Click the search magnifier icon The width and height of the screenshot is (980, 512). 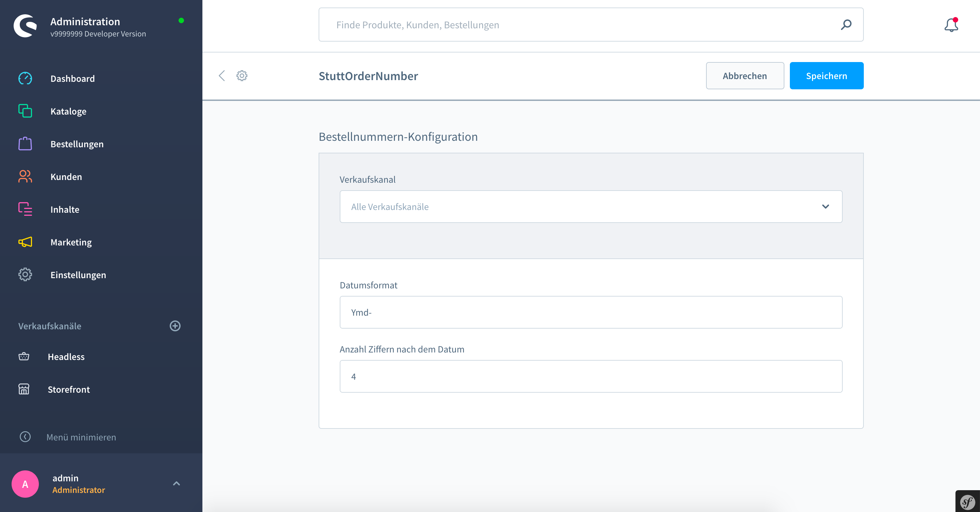846,25
